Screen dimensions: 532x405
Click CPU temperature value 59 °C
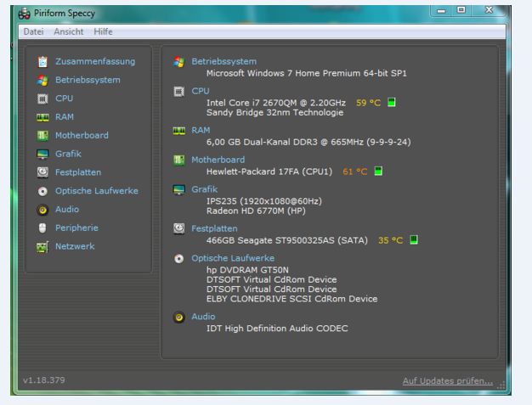click(x=369, y=103)
